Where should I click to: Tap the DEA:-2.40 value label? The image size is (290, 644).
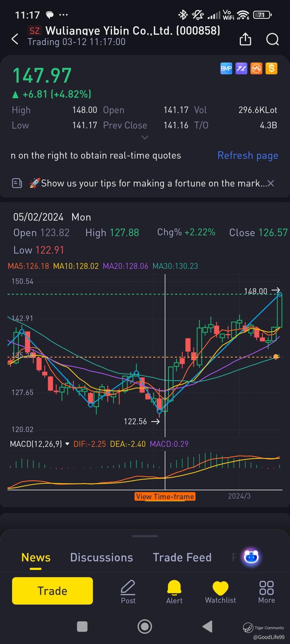[x=128, y=444]
